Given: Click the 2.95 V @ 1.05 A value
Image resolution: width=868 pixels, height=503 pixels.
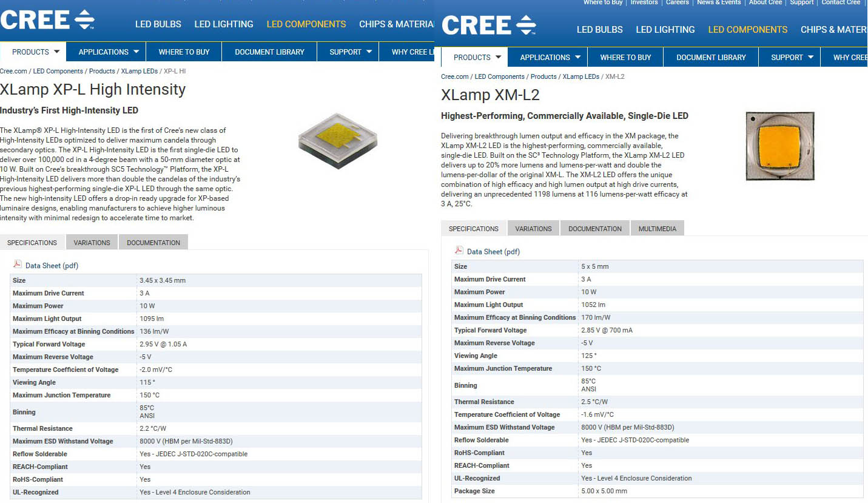Looking at the screenshot, I should click(x=163, y=344).
